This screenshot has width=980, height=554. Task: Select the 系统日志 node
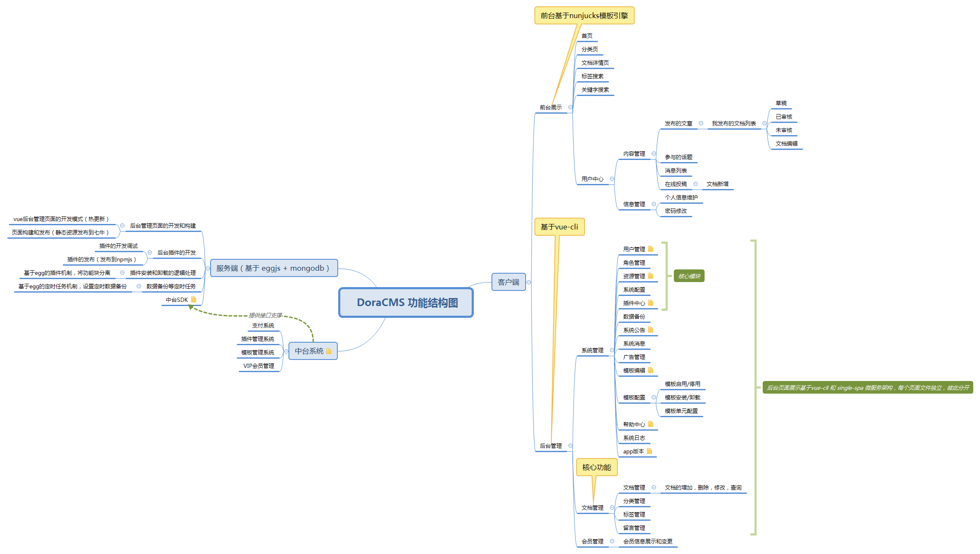[x=634, y=438]
